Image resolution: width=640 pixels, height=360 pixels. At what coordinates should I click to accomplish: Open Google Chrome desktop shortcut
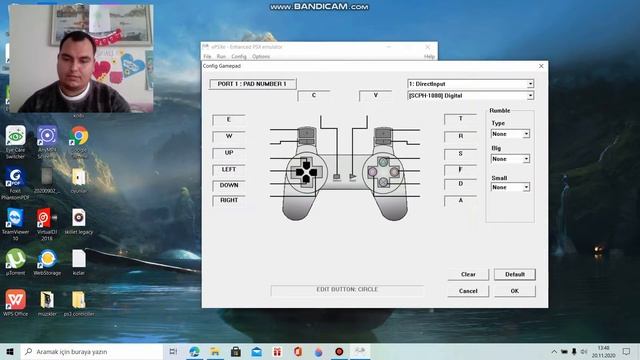(x=79, y=141)
